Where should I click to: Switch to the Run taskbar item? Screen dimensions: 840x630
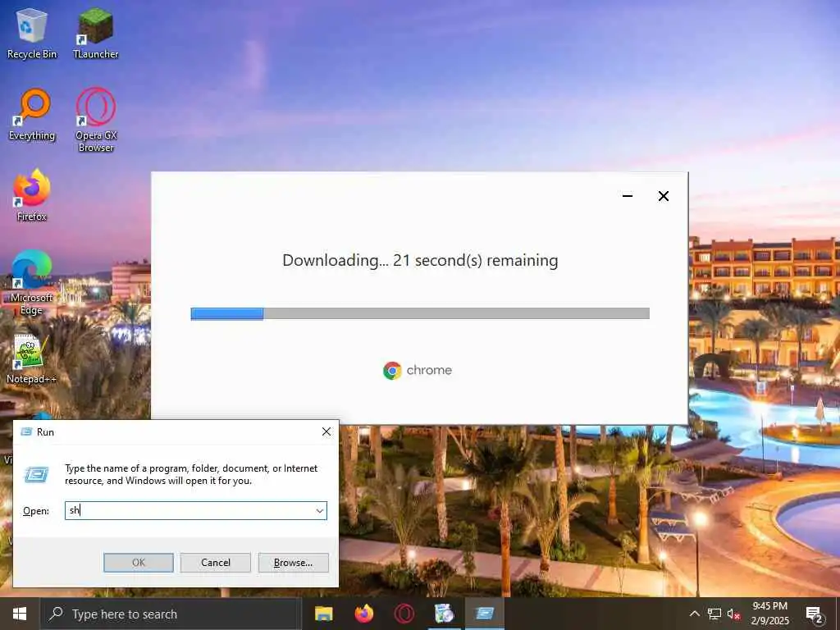(484, 614)
